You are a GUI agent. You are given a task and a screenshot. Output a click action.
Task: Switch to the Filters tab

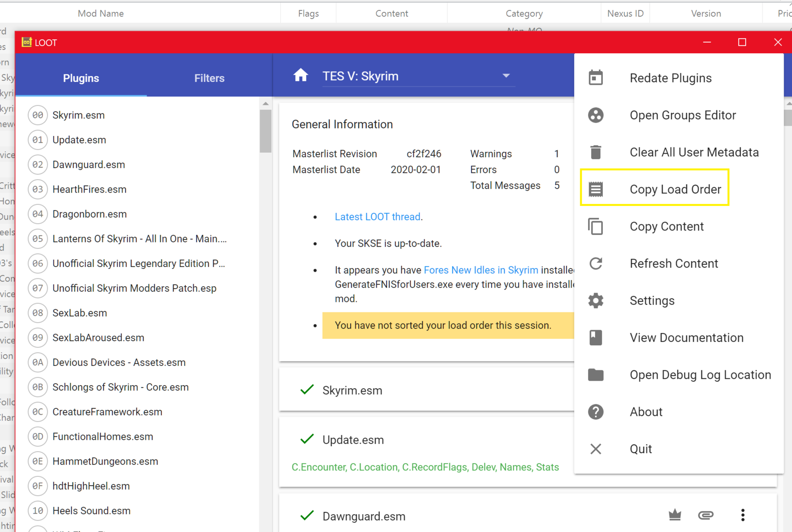coord(209,78)
